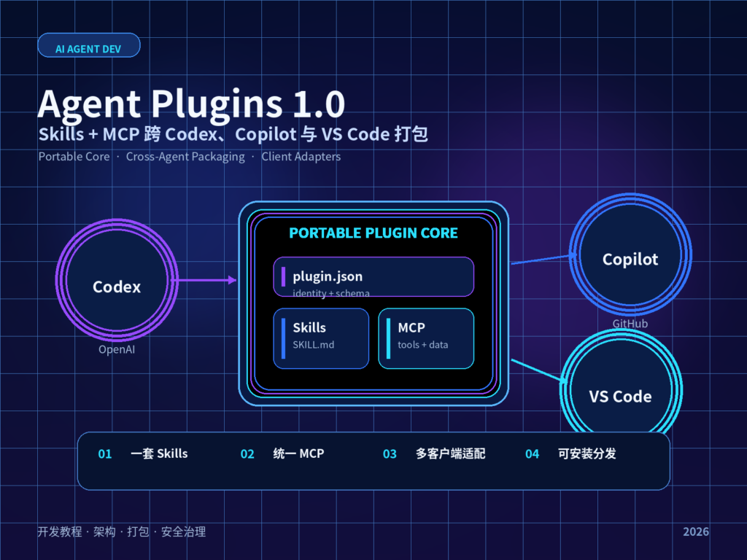Click the tools + data caption
This screenshot has height=560, width=747.
[423, 345]
